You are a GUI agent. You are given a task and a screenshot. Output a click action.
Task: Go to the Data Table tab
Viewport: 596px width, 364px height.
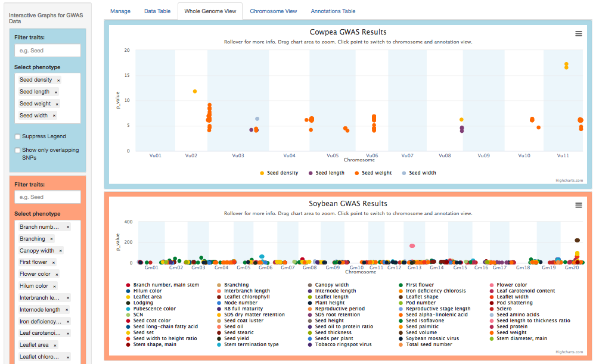[157, 11]
